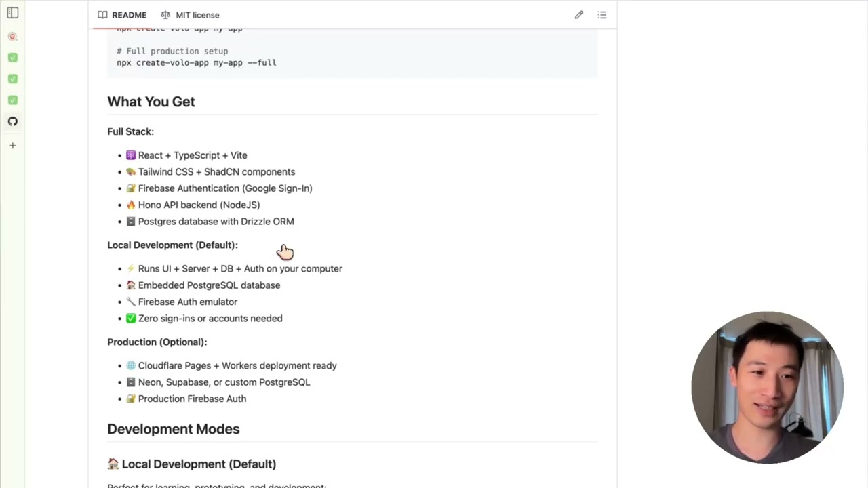Add a new tab with plus icon

click(x=12, y=145)
